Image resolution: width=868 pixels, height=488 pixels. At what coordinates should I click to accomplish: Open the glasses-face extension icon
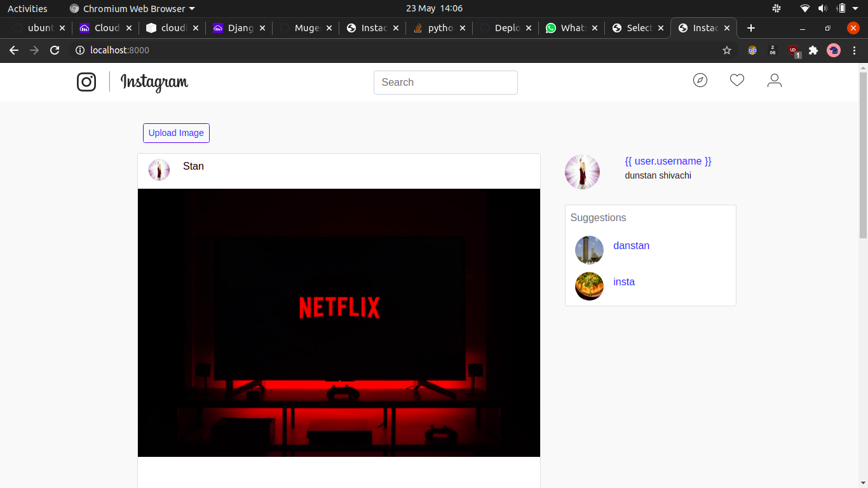(752, 50)
